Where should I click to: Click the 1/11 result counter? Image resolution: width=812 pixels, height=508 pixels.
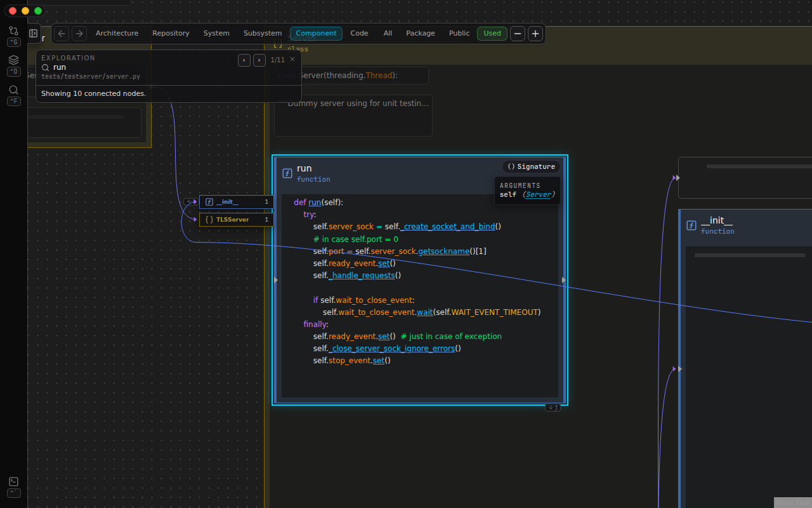(x=277, y=60)
